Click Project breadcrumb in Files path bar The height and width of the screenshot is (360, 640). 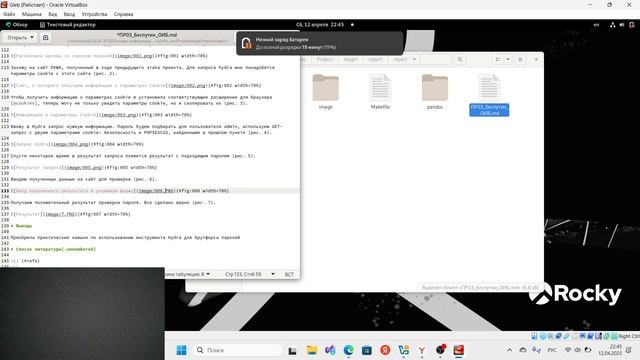(x=324, y=60)
